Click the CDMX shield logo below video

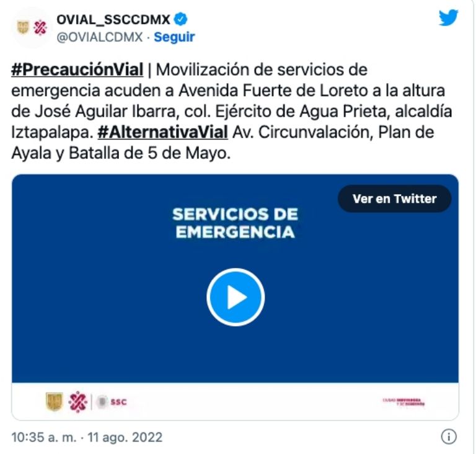pyautogui.click(x=55, y=401)
